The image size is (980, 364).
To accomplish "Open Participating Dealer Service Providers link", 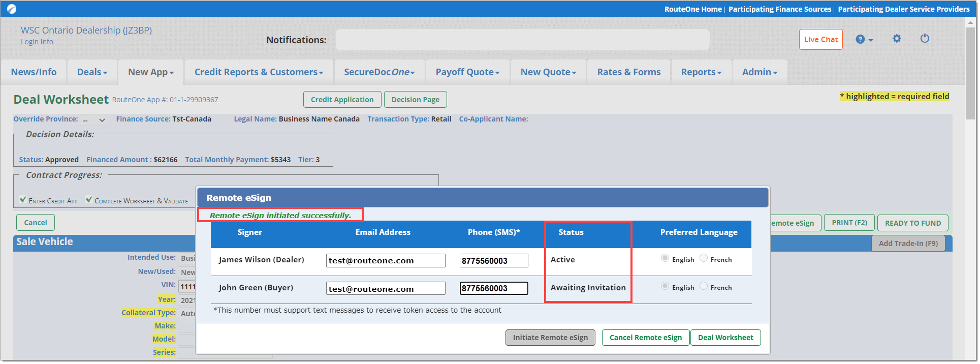I will (x=904, y=9).
